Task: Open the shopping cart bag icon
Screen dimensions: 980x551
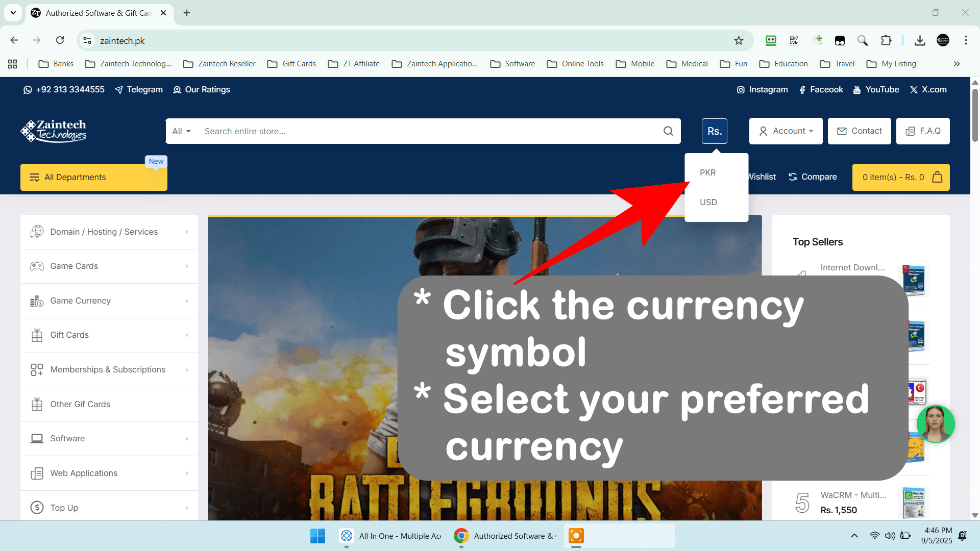Action: 937,177
